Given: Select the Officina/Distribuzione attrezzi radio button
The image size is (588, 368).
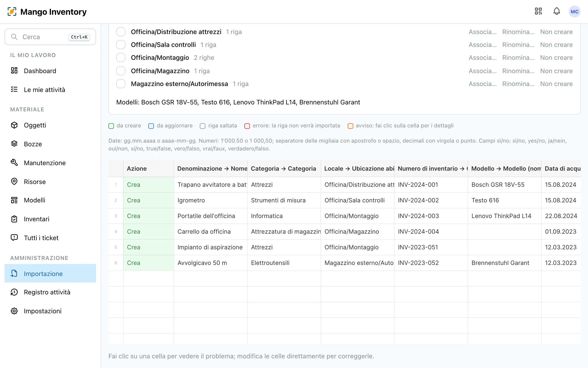Looking at the screenshot, I should 121,32.
